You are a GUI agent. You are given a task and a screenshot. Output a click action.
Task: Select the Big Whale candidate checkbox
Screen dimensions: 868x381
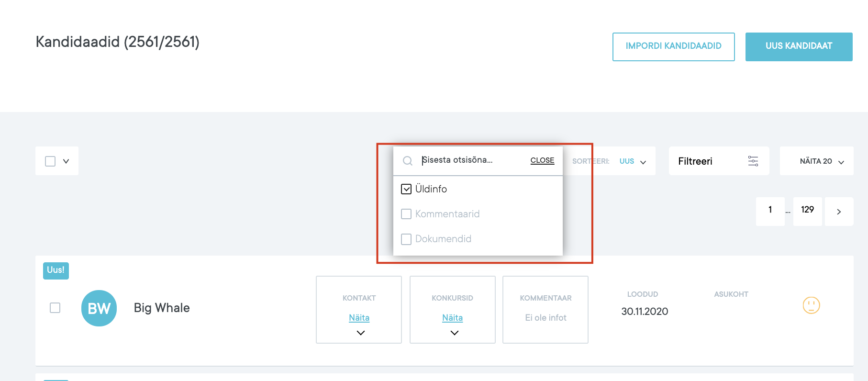pos(55,308)
